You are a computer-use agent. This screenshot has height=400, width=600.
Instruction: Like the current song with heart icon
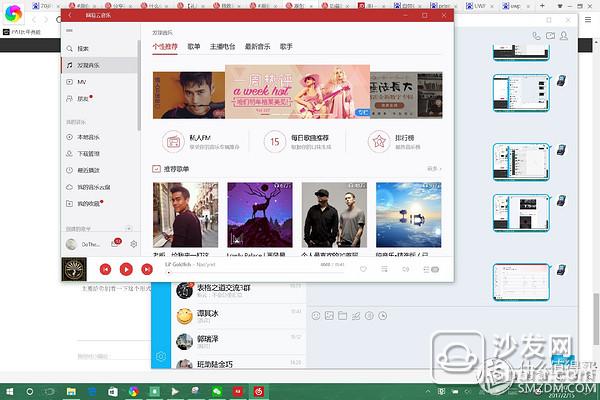tap(363, 269)
